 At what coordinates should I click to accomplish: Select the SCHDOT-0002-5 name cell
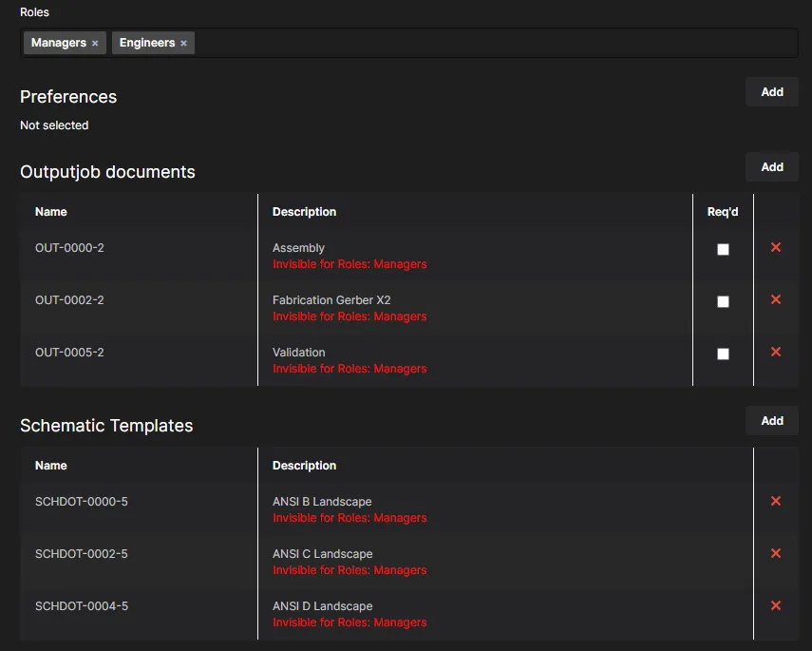pos(82,553)
